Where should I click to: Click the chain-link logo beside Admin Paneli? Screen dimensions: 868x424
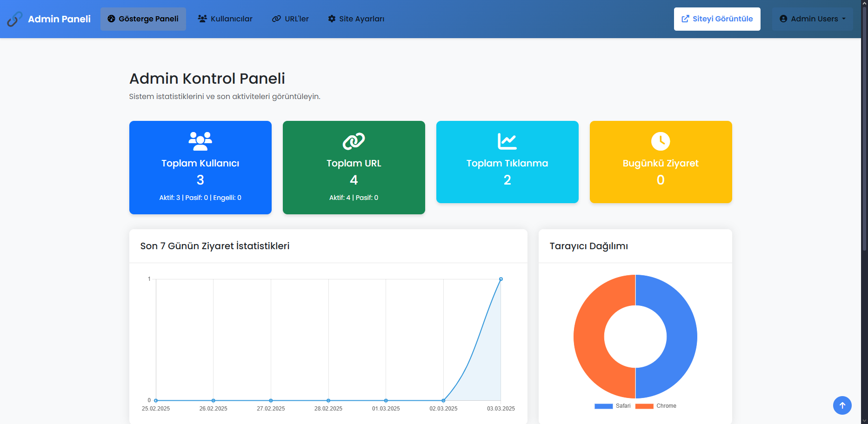[14, 19]
